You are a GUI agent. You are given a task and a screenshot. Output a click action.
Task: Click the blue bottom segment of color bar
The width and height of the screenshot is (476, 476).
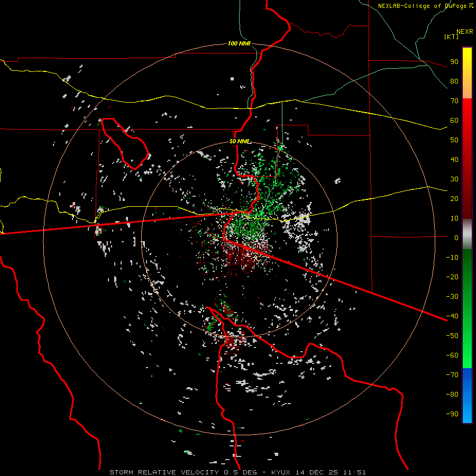[x=467, y=396]
